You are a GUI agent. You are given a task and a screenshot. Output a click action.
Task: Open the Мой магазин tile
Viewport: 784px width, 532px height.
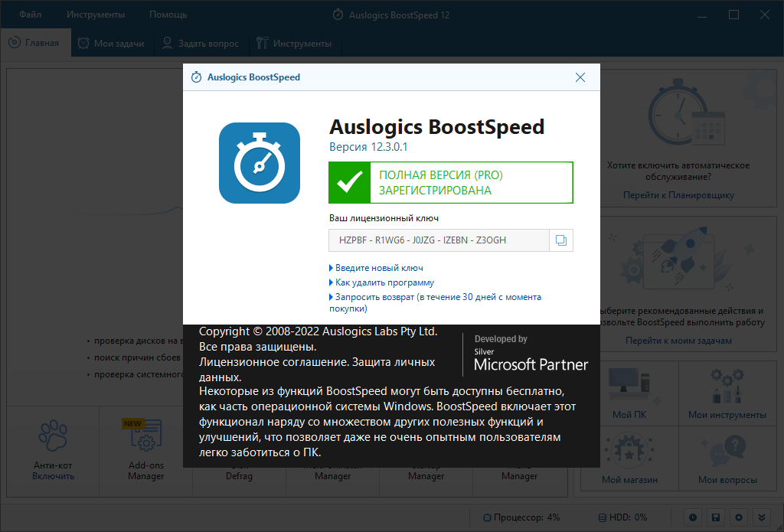coord(629,458)
